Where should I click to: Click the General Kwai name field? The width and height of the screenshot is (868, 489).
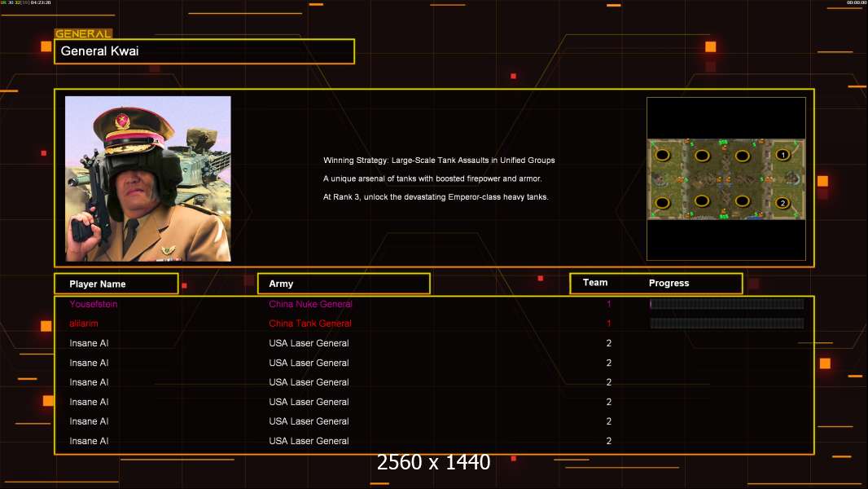click(204, 51)
